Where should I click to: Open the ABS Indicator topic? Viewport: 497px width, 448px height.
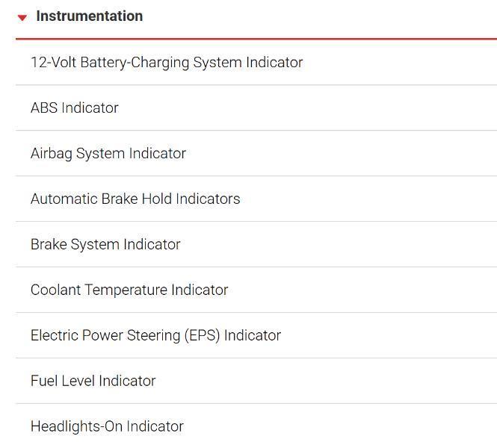click(75, 108)
